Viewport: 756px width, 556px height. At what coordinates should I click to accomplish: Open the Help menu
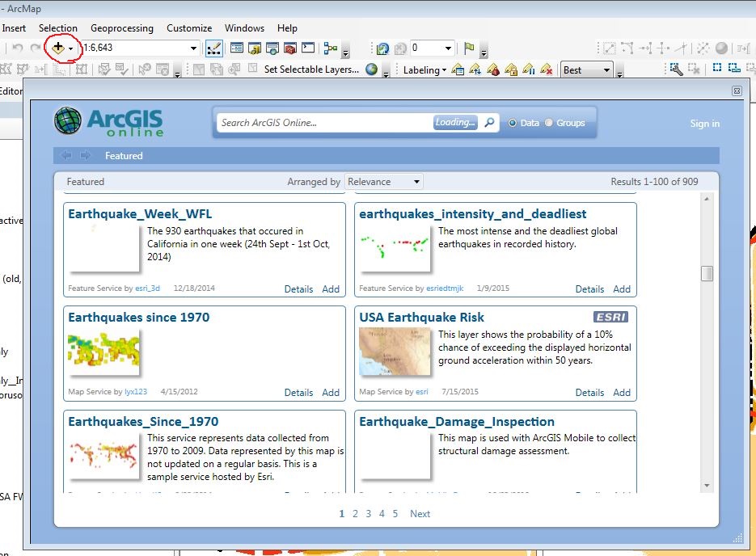coord(287,28)
